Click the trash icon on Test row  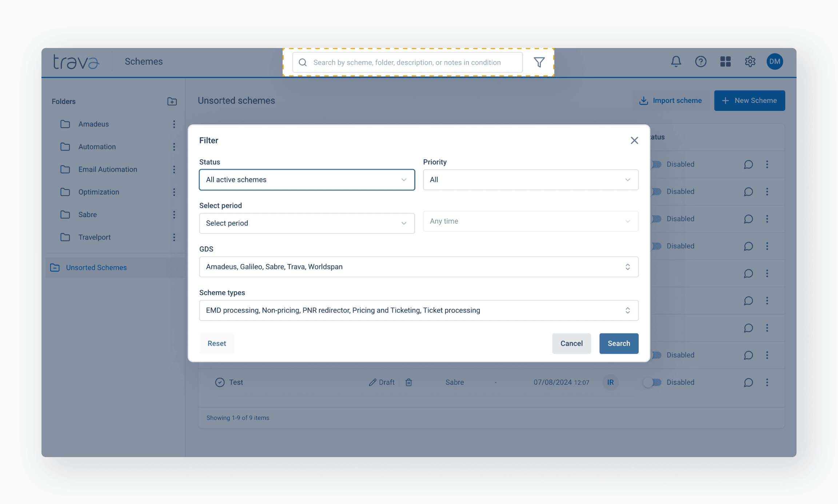point(409,382)
